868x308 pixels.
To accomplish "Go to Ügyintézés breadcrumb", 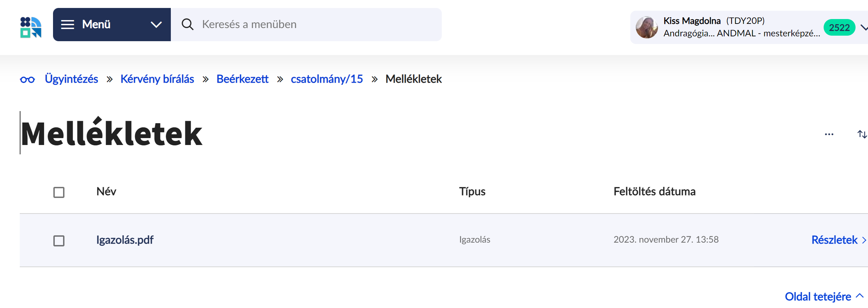I will click(x=71, y=79).
